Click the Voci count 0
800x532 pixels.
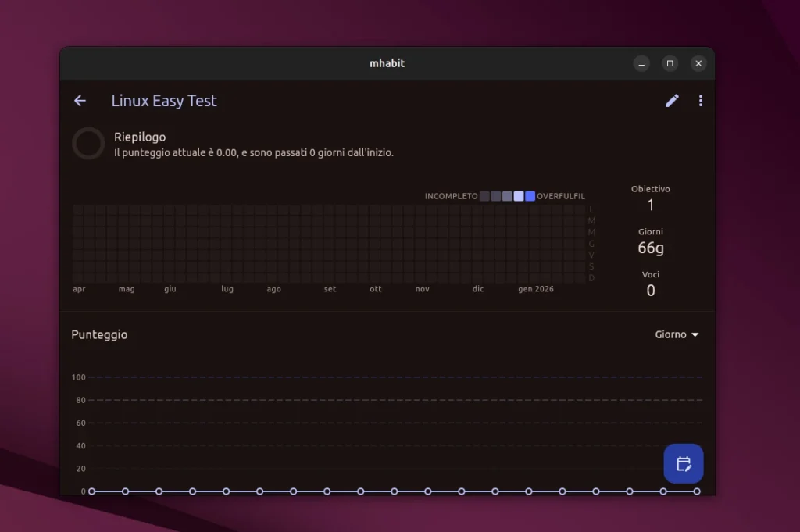pos(651,291)
